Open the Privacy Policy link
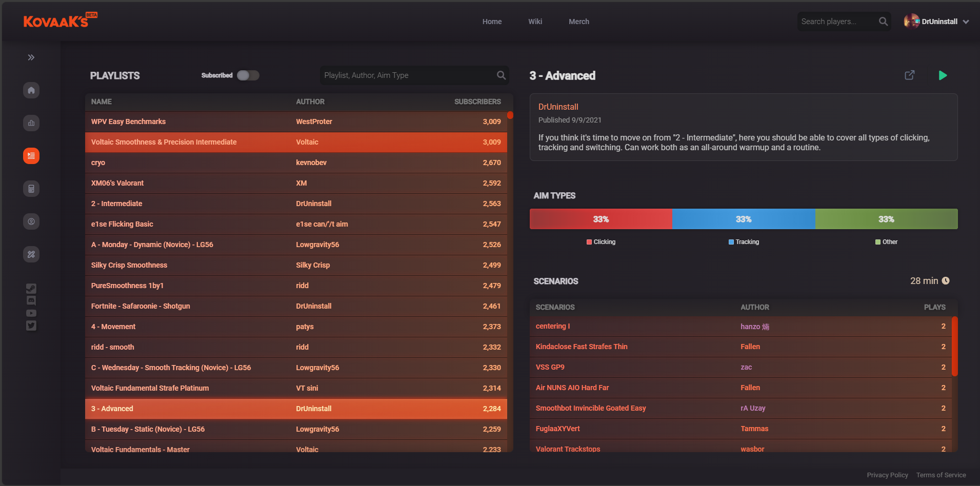This screenshot has width=980, height=486. pos(887,475)
